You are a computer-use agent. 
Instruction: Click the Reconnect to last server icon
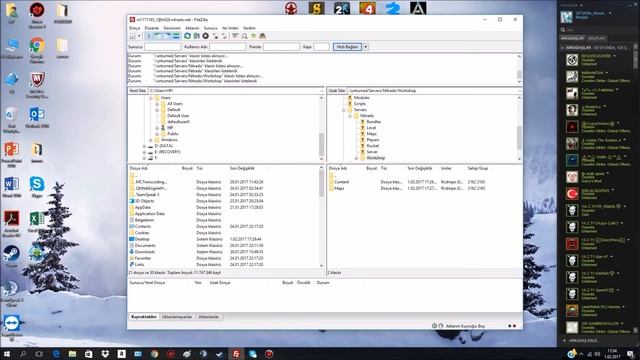[224, 36]
